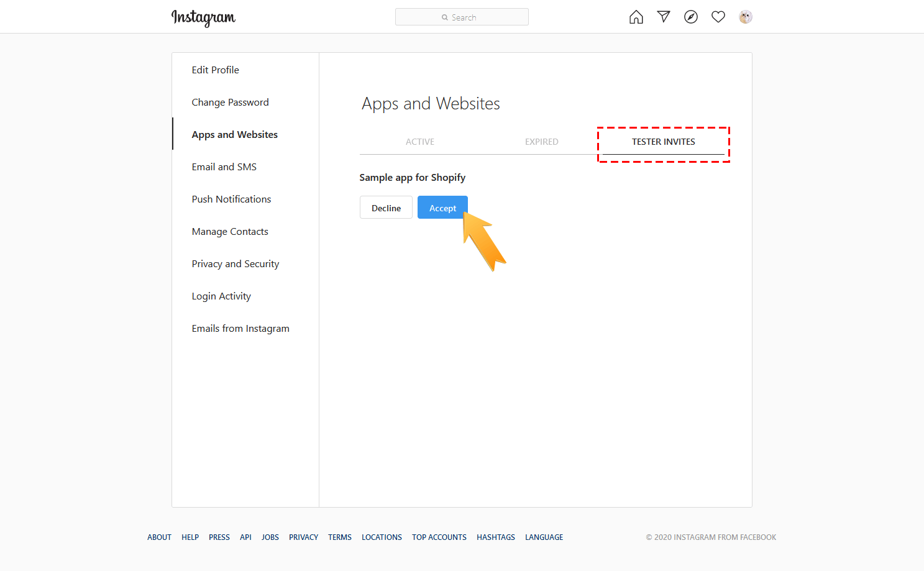The image size is (924, 571).
Task: Open the API footer link
Action: [x=245, y=537]
